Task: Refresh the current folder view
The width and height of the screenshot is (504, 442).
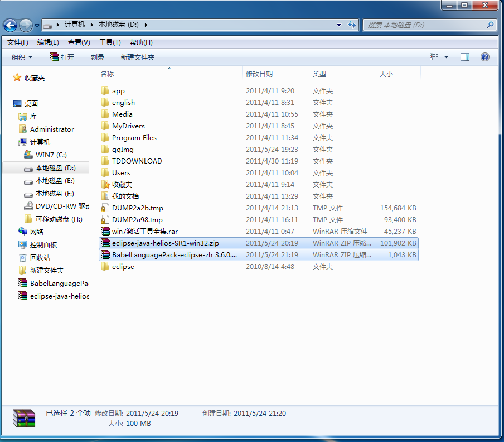Action: click(x=352, y=25)
